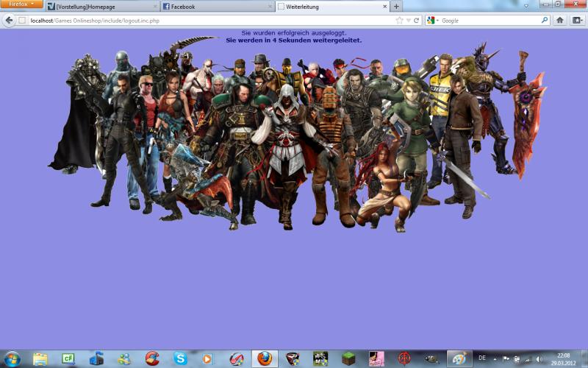Image resolution: width=588 pixels, height=368 pixels.
Task: Open a new tab with the plus button
Action: tap(397, 6)
